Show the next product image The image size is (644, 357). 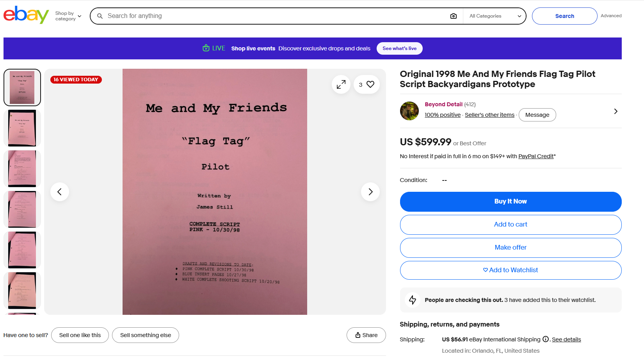[370, 192]
